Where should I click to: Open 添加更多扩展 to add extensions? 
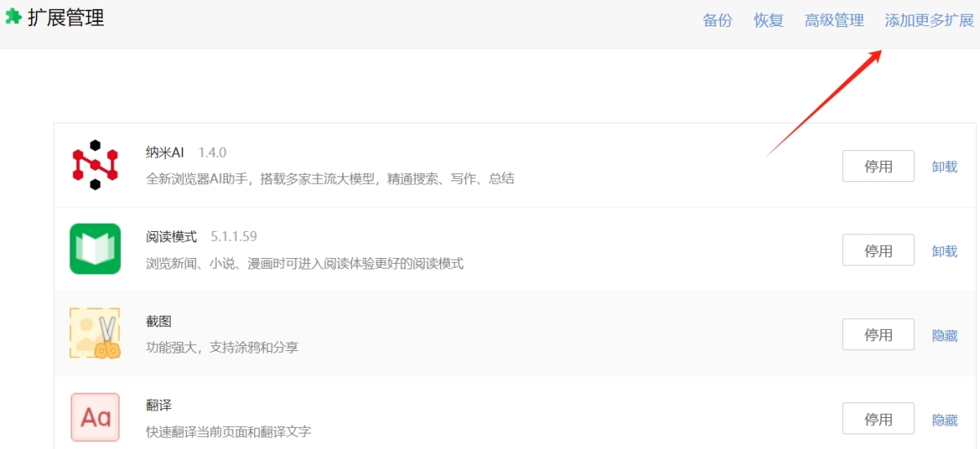[x=929, y=20]
